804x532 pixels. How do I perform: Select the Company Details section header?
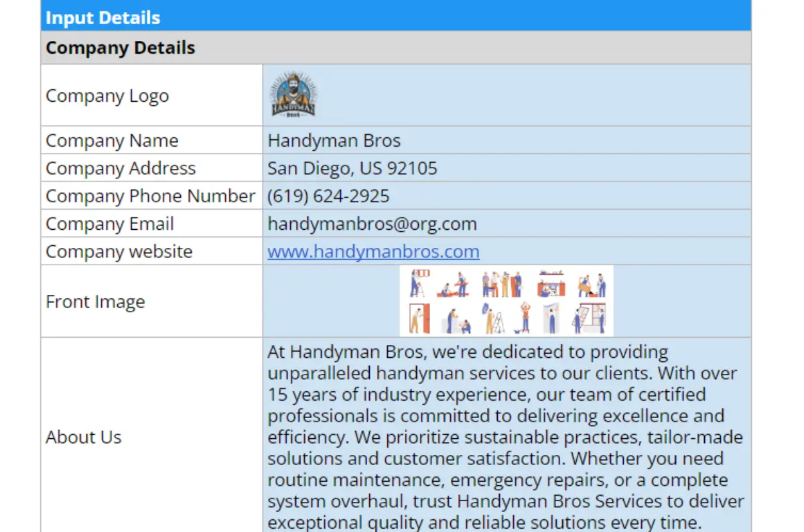coord(396,48)
